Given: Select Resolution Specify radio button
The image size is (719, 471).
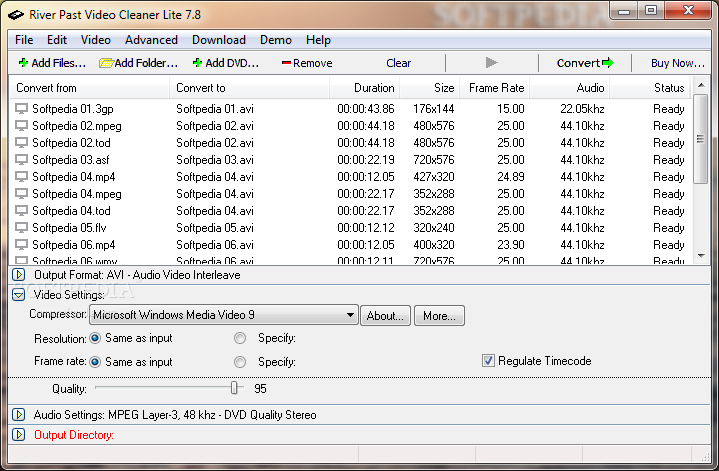Looking at the screenshot, I should tap(240, 338).
